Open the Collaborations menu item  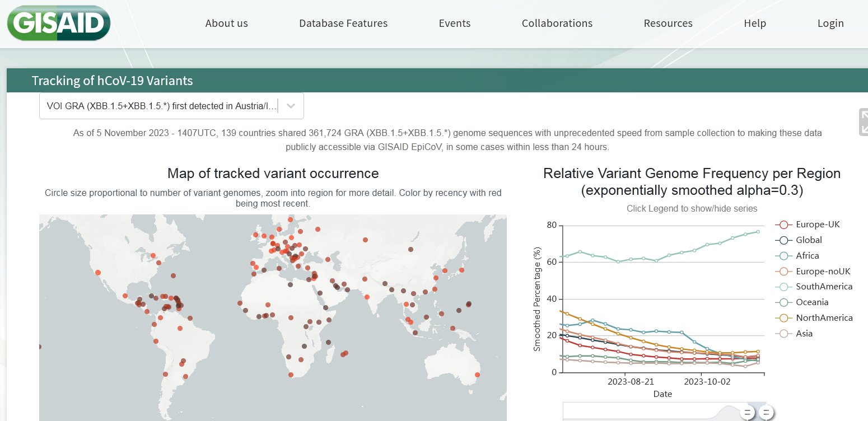tap(557, 24)
